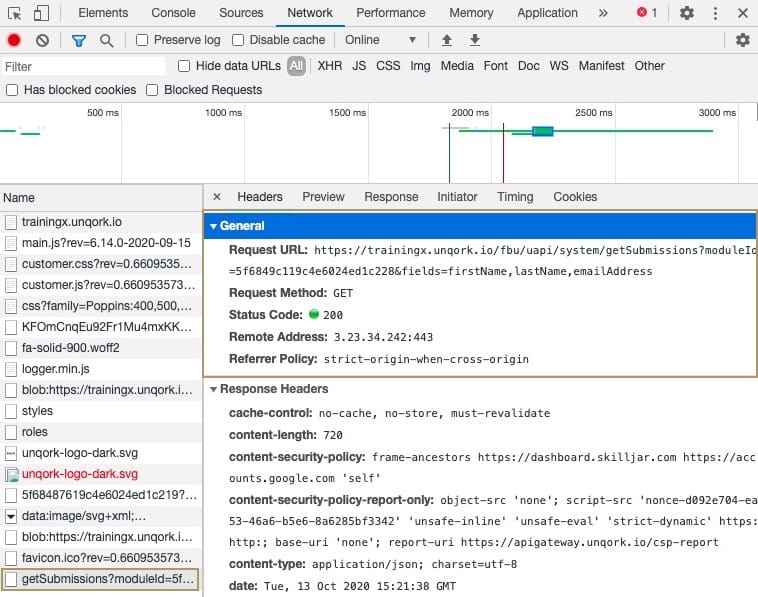This screenshot has width=758, height=597.
Task: Select the Network tab
Action: click(310, 13)
